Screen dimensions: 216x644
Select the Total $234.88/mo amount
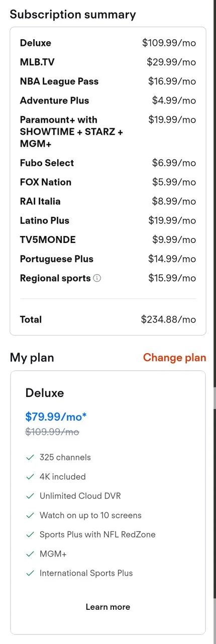[x=168, y=319]
